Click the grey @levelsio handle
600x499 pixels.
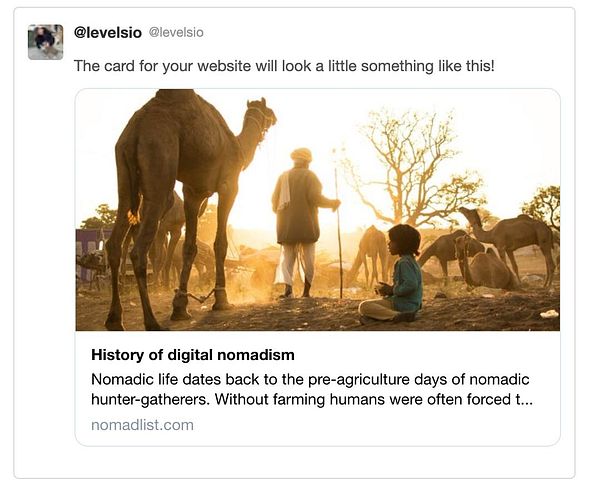point(176,33)
